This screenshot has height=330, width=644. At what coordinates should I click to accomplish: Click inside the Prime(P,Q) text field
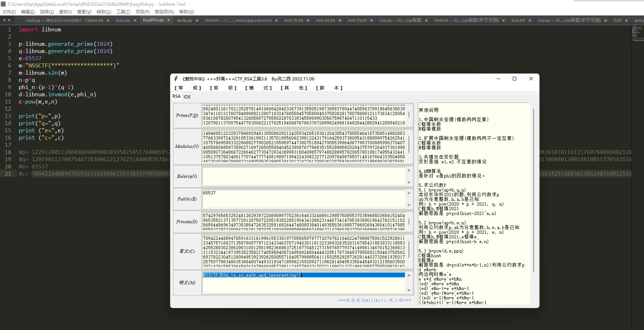click(x=304, y=115)
